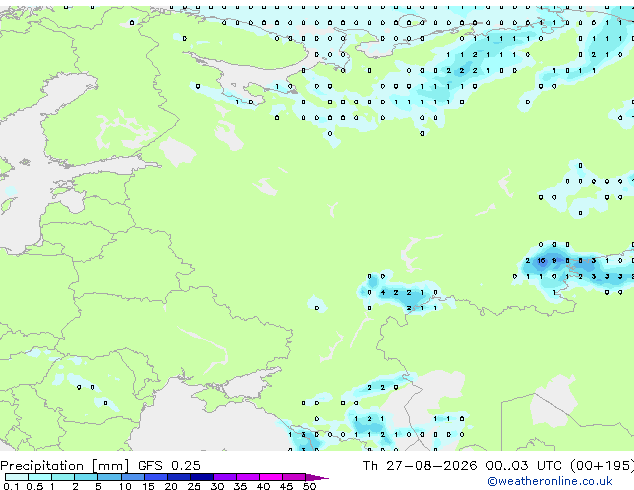Click the legend label '0.1'

11,486
